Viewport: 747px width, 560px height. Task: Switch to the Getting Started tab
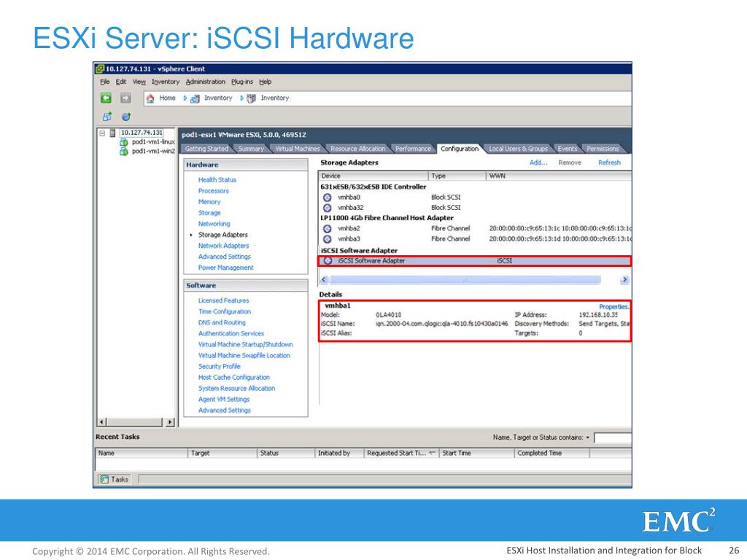(206, 149)
